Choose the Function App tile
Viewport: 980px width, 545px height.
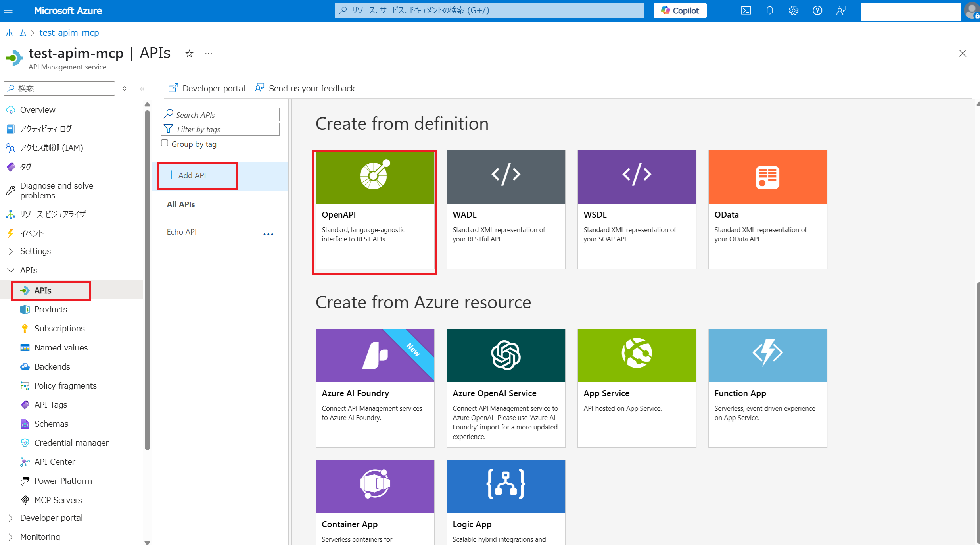(767, 388)
